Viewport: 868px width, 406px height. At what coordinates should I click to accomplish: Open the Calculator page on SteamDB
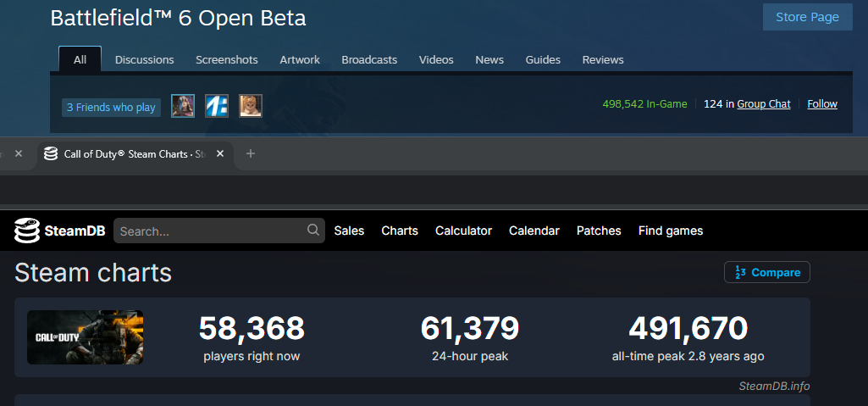pos(463,231)
